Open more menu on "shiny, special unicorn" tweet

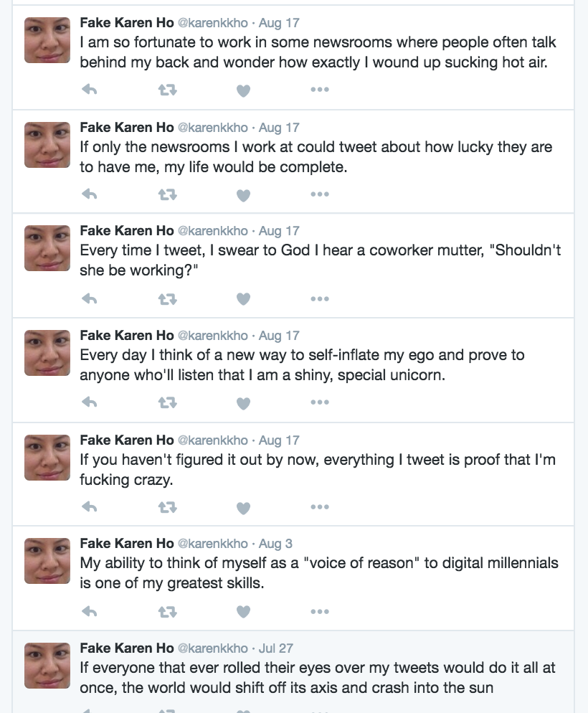pos(319,402)
